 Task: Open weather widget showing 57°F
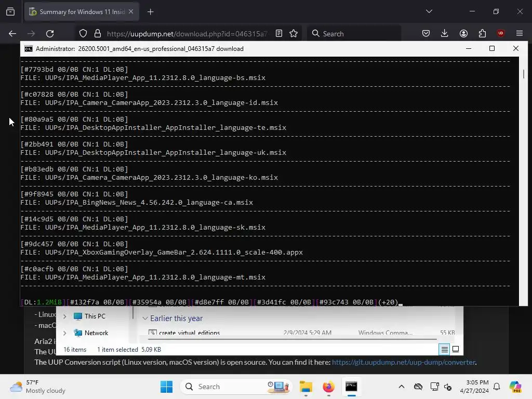[x=37, y=387]
